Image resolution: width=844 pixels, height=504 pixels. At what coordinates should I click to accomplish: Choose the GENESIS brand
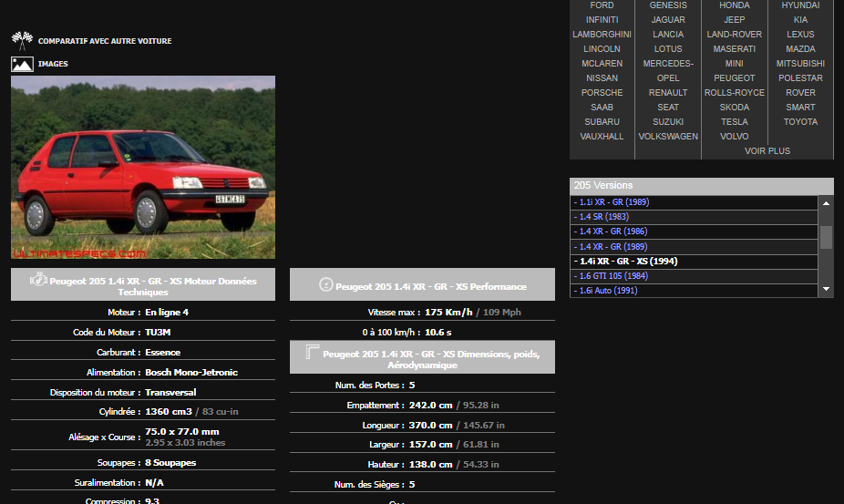pyautogui.click(x=668, y=5)
